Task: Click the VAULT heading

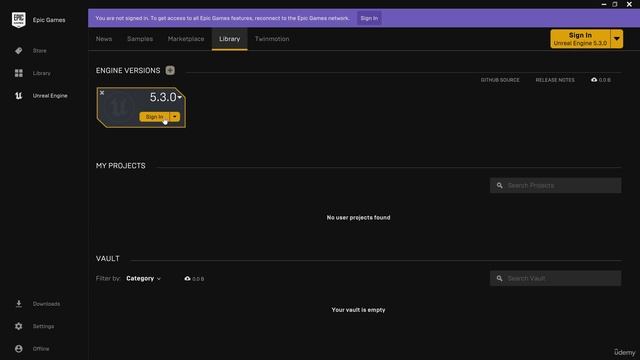Action: point(107,259)
